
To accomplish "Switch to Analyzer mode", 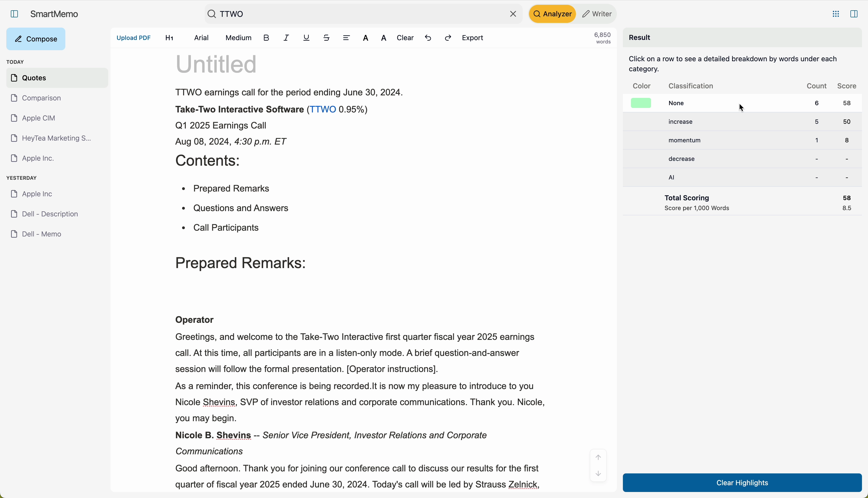I will point(552,14).
